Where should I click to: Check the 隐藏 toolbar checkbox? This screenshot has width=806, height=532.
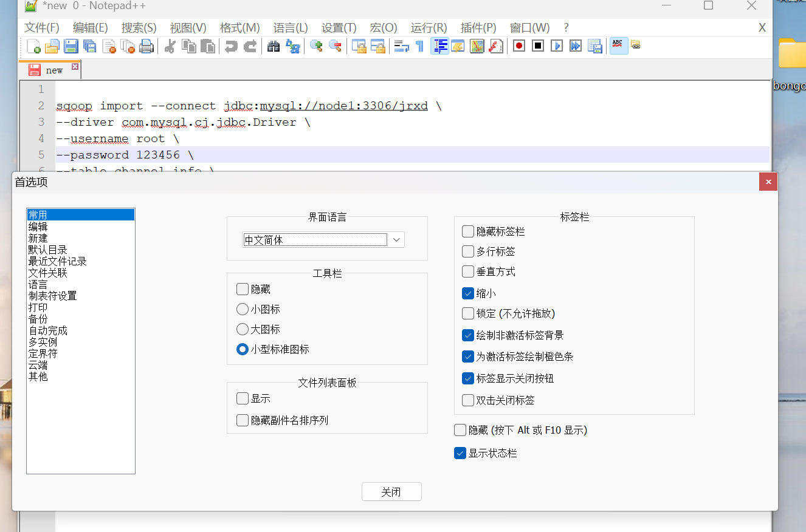pos(243,290)
